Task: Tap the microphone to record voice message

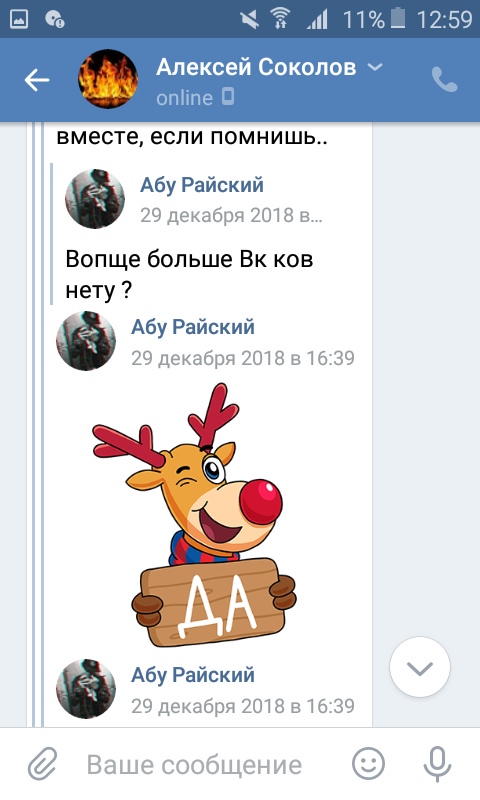Action: point(438,764)
